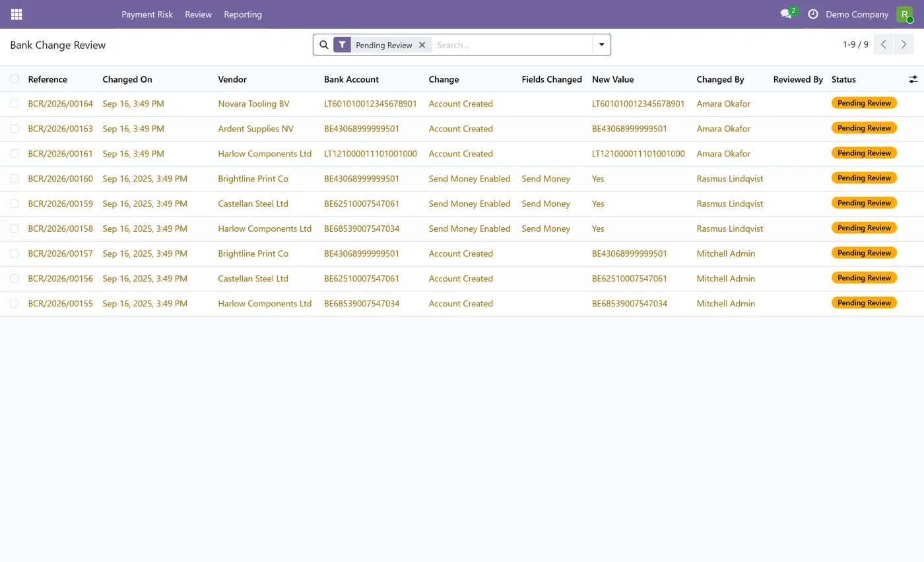Click Brightline Print Co in row BCR/2026/00157
Viewport: 924px width, 562px height.
pyautogui.click(x=253, y=254)
